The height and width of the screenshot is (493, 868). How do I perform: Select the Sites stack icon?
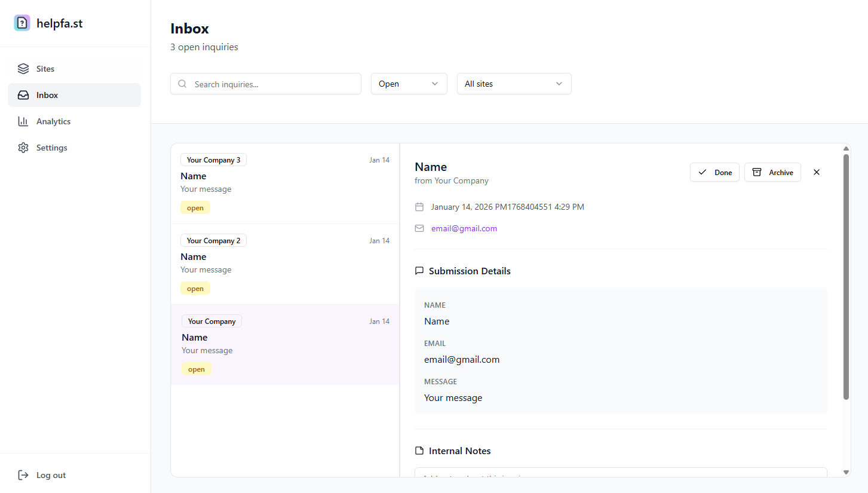tap(23, 68)
